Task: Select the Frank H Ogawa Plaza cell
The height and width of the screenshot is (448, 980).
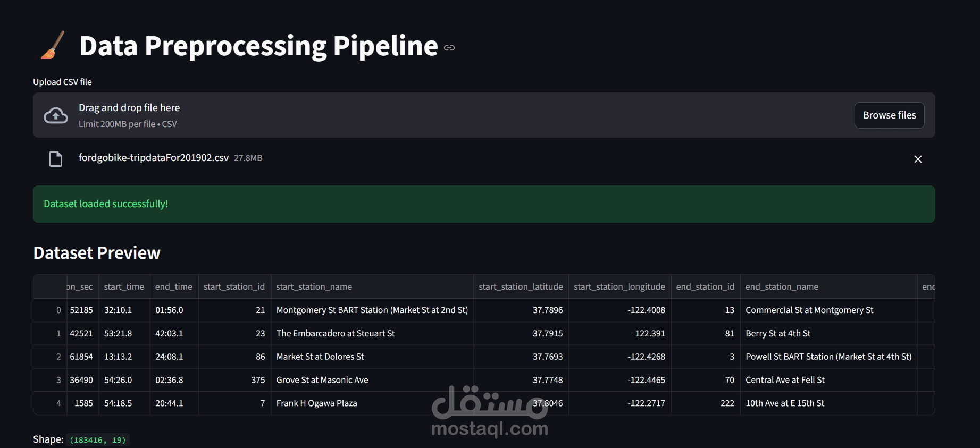Action: [372, 403]
